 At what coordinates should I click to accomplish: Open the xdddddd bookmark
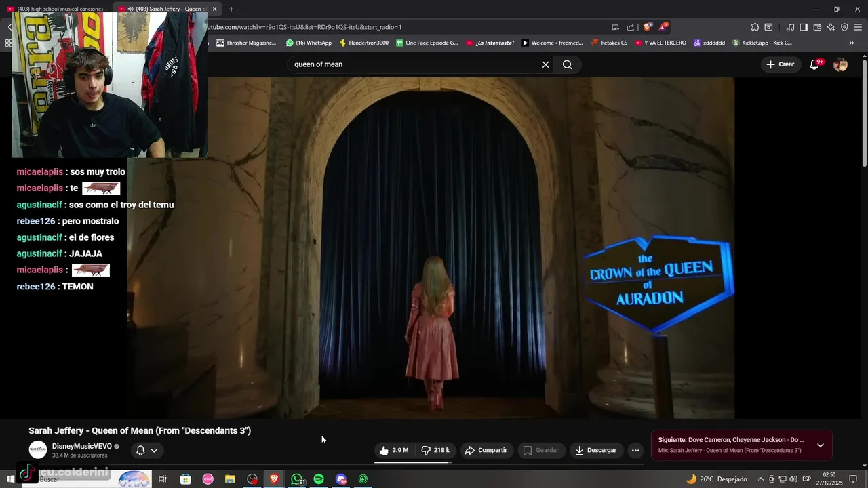709,43
